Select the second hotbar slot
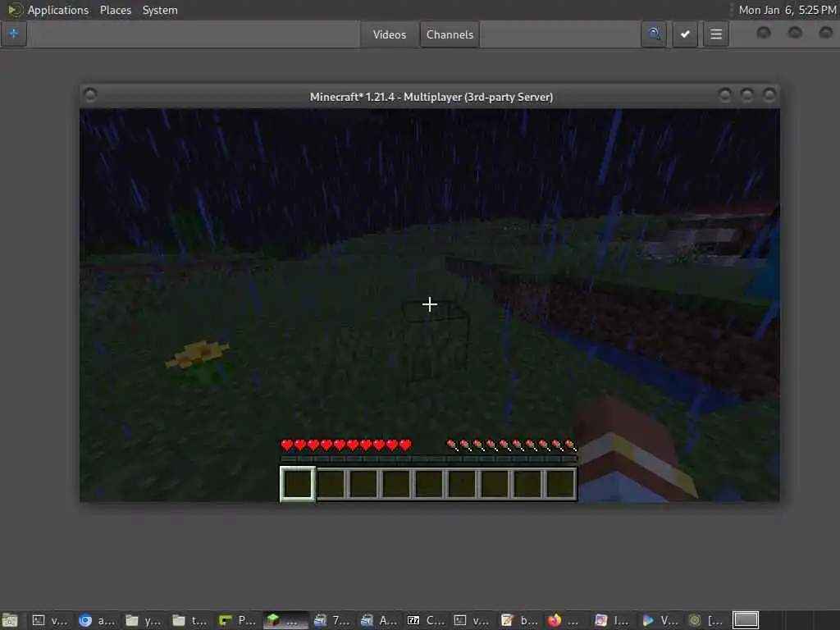The image size is (840, 630). click(331, 484)
